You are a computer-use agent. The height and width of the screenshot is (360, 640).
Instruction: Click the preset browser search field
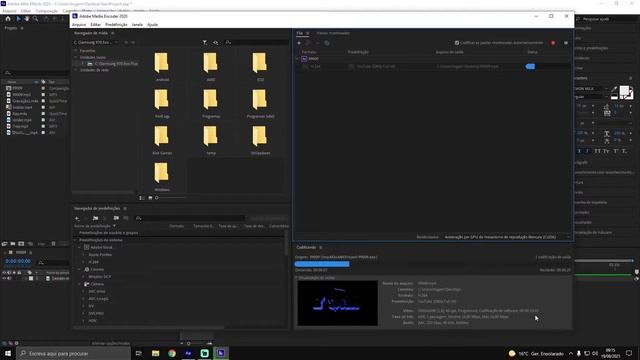click(190, 218)
